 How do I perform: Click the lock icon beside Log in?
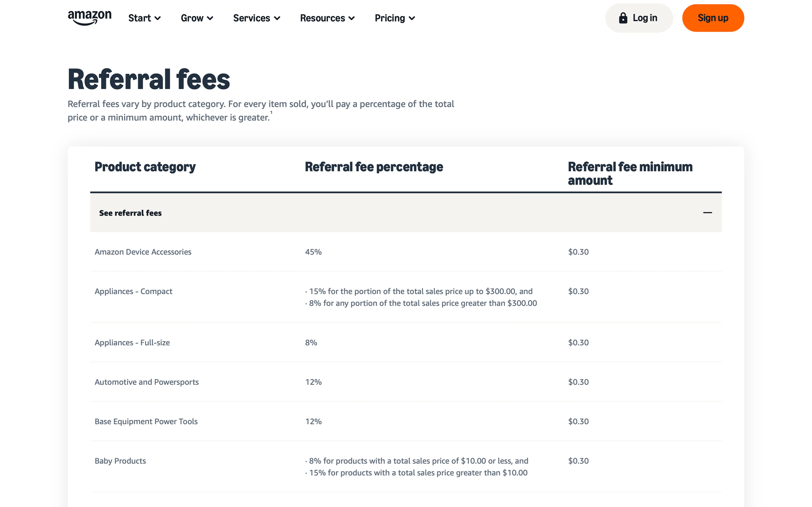623,18
